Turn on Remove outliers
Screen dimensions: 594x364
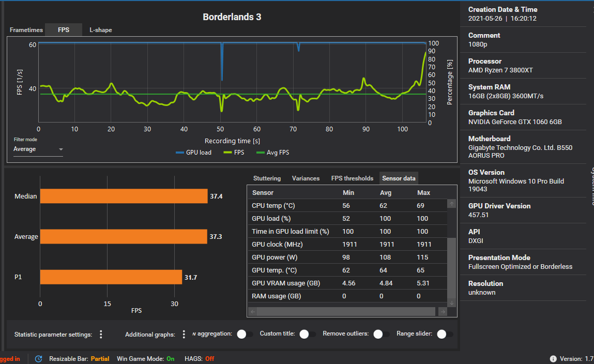point(381,334)
